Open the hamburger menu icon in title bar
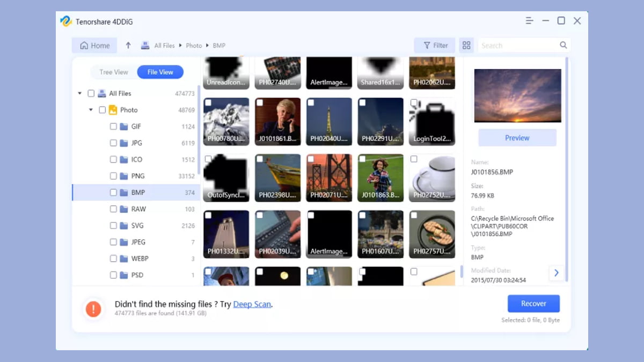This screenshot has width=644, height=362. coord(529,21)
